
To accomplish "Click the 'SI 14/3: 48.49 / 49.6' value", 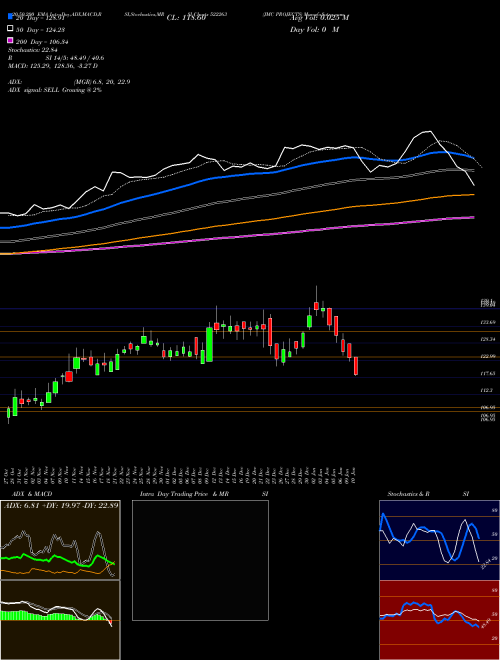I will click(x=75, y=58).
